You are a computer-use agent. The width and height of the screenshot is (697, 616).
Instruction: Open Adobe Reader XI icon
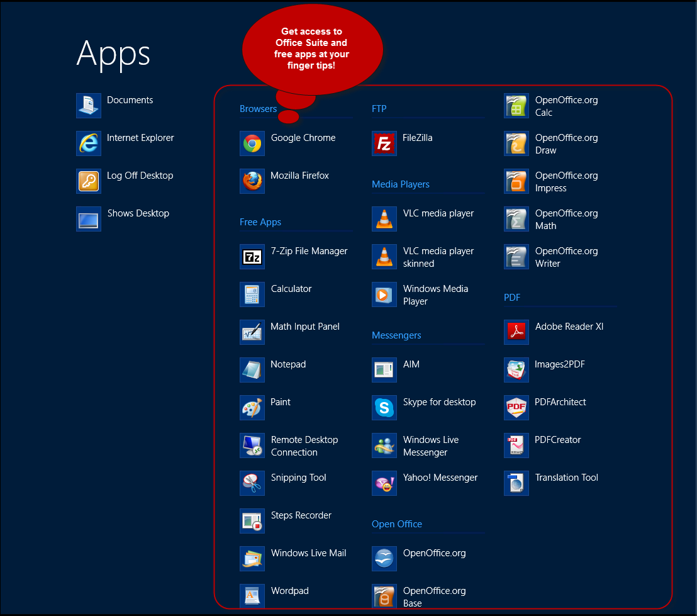516,333
